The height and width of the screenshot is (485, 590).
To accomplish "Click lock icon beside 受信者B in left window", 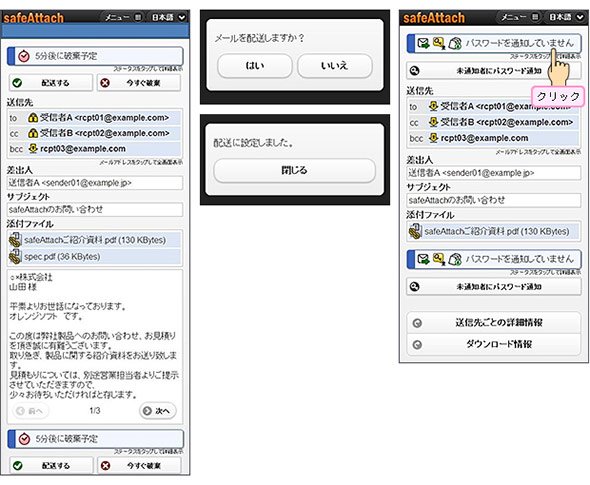I will pyautogui.click(x=33, y=133).
